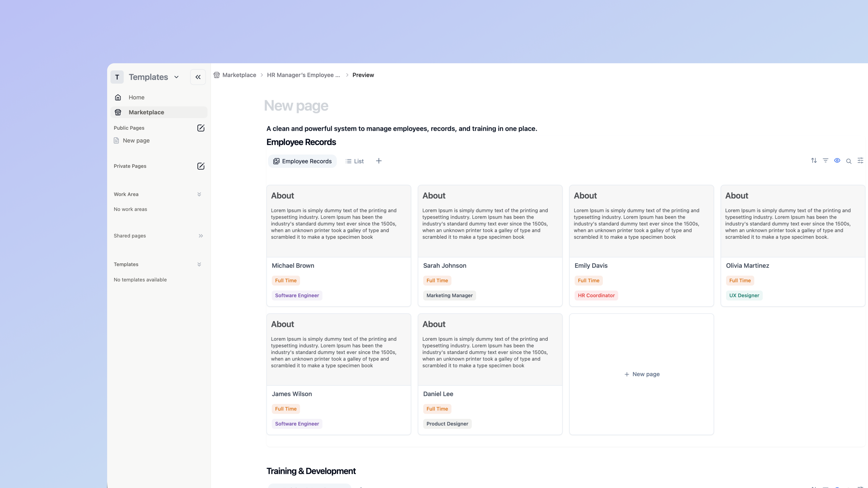Click the HR Coordinator tag on Emily Davis
Image resolution: width=868 pixels, height=488 pixels.
596,295
